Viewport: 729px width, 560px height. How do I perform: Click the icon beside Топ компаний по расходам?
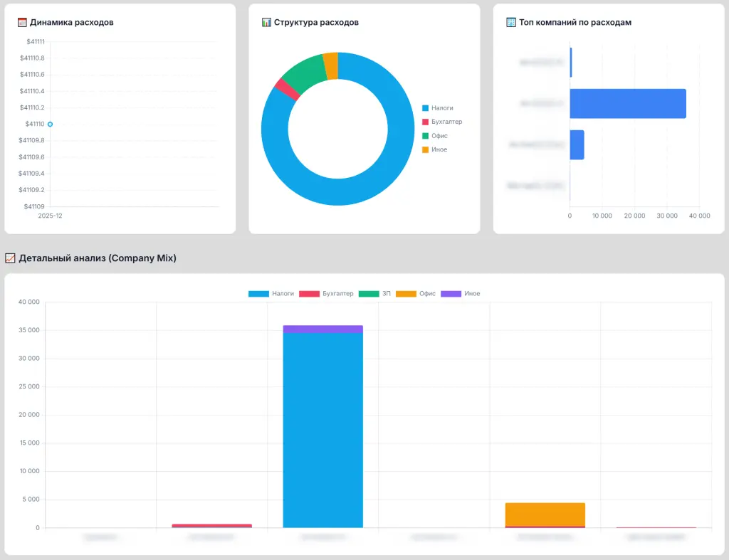point(511,23)
